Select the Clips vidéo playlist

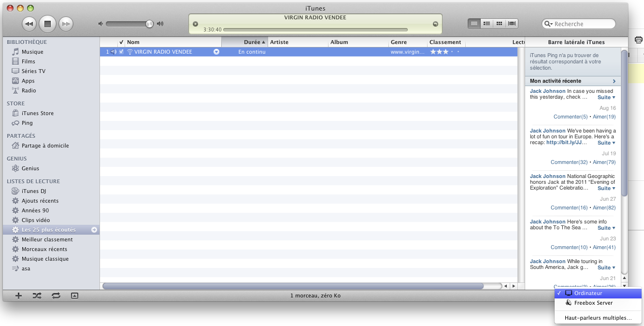coord(36,220)
